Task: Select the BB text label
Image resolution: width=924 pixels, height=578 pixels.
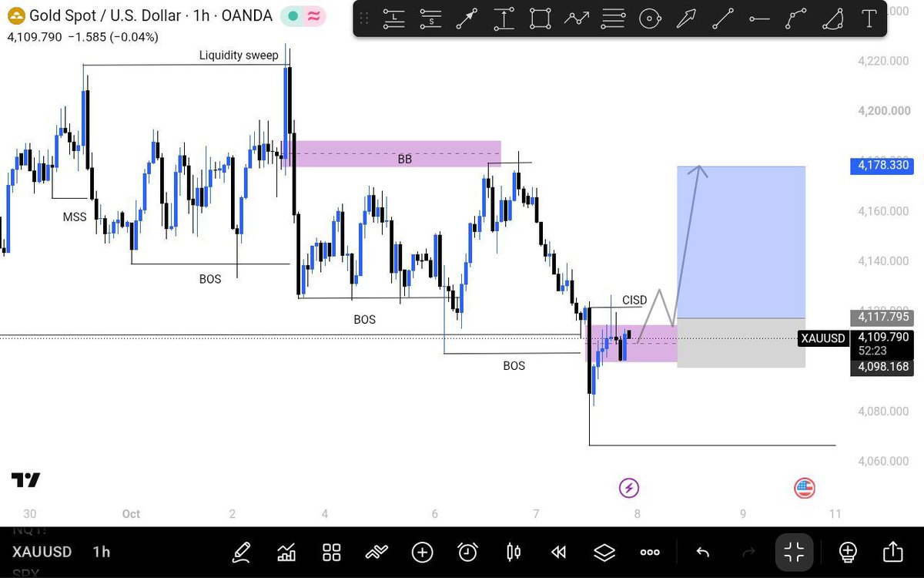Action: coord(404,160)
